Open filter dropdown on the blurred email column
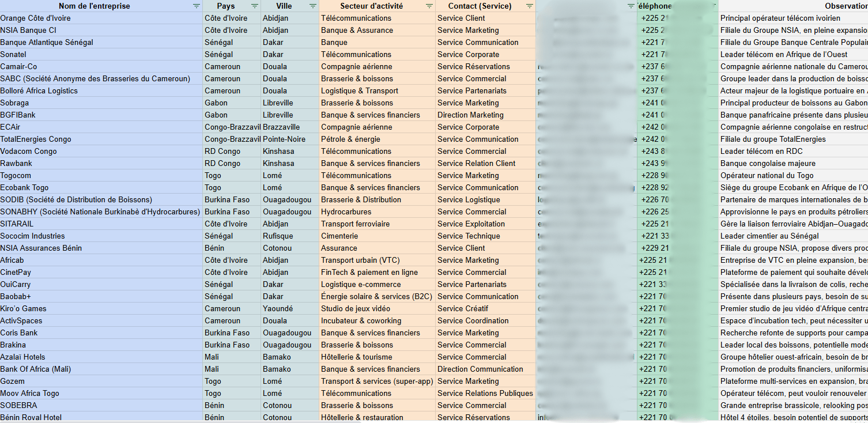This screenshot has height=423, width=868. point(631,6)
